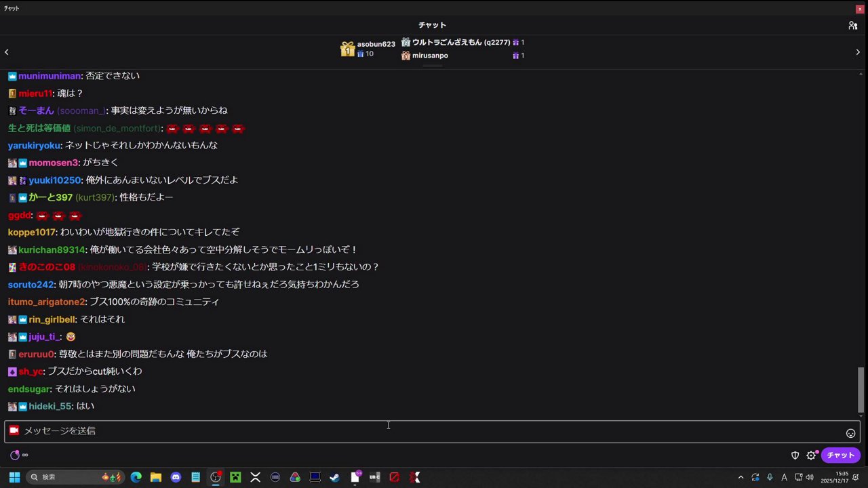Expand the leaderboard using the right chevron
868x488 pixels.
pyautogui.click(x=857, y=52)
